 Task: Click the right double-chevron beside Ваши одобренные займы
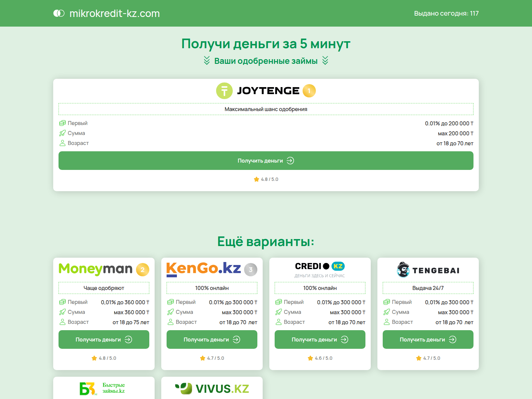(x=325, y=61)
